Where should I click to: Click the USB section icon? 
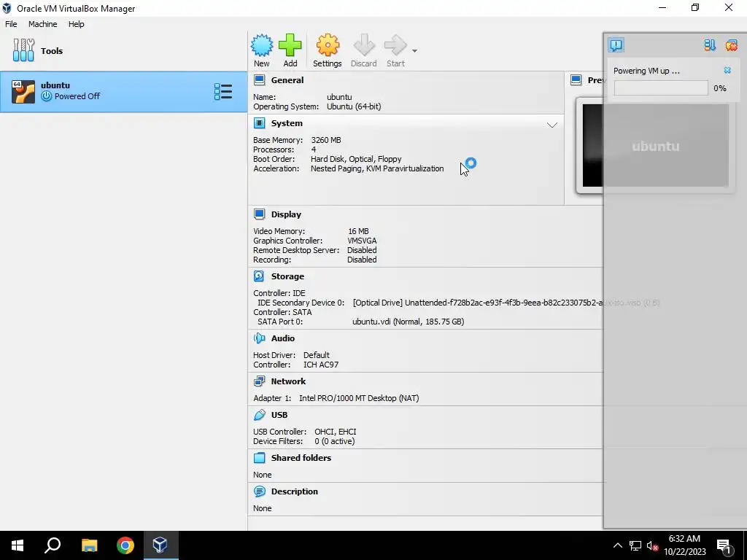click(259, 415)
